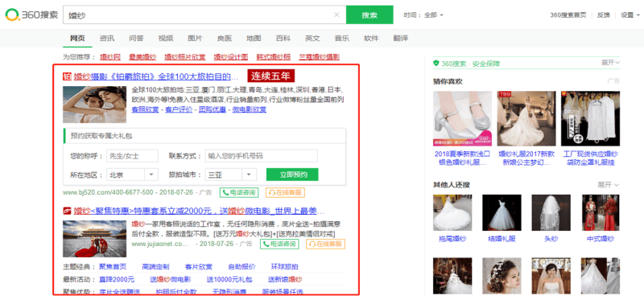Click the silver high-heel shoe product image
The width and height of the screenshot is (644, 296).
coord(462,119)
